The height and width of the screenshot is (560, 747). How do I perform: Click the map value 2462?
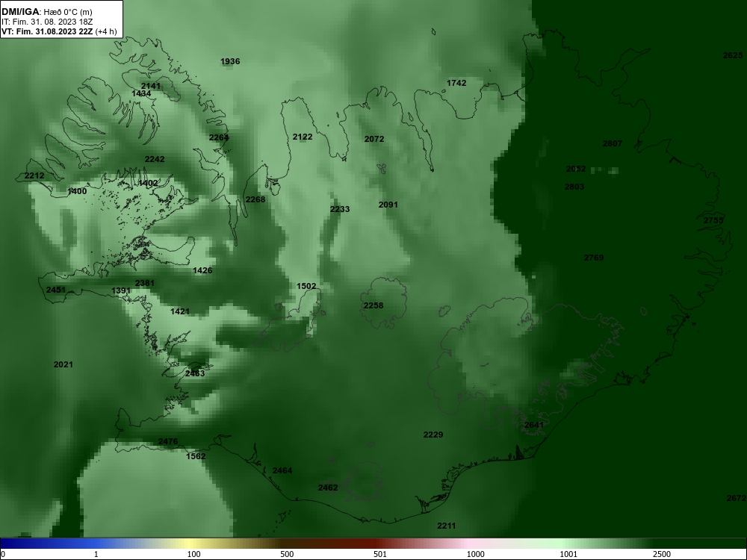[328, 488]
